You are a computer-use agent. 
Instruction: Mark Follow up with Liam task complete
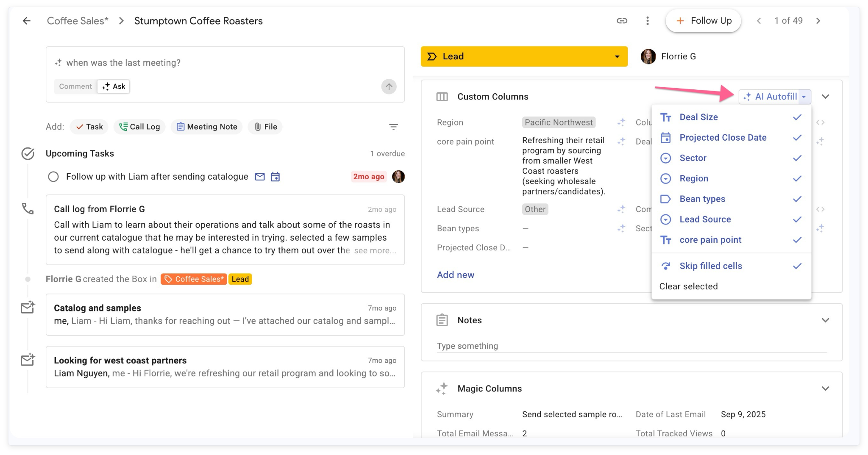(53, 177)
